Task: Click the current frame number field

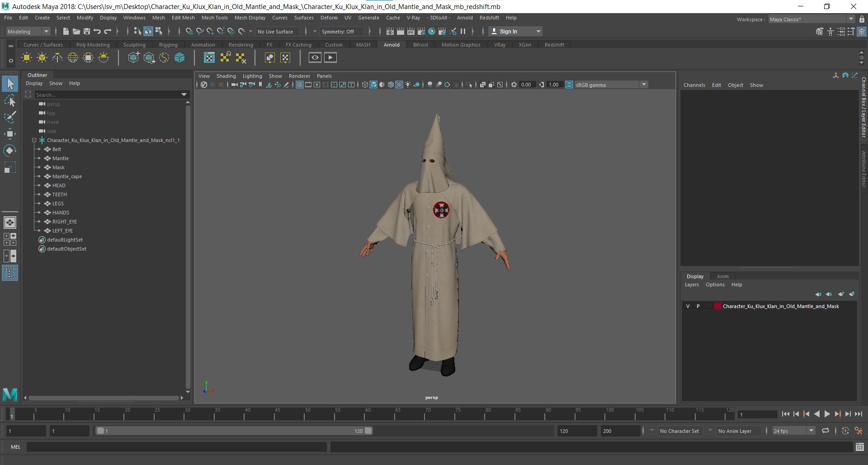Action: (757, 414)
